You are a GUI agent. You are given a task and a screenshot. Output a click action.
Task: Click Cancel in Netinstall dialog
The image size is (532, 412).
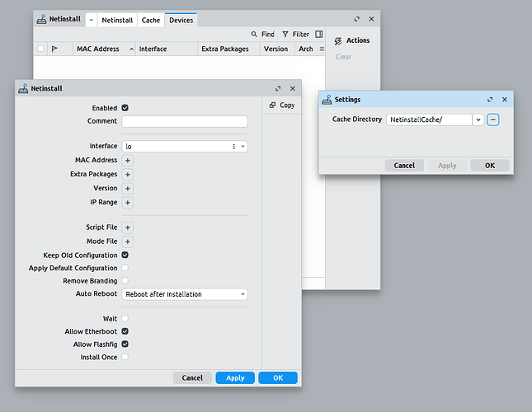192,377
